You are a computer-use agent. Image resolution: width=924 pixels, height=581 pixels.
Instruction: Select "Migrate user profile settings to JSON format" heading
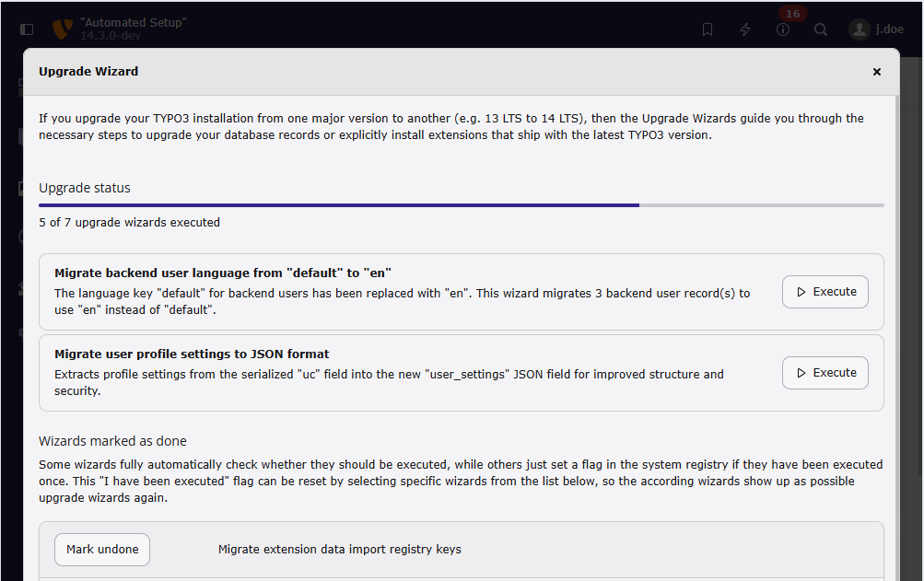192,354
